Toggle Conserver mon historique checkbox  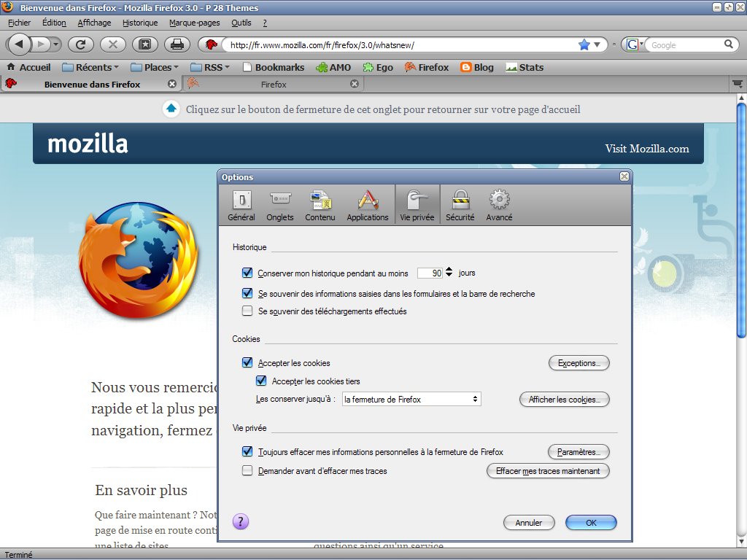pos(247,273)
